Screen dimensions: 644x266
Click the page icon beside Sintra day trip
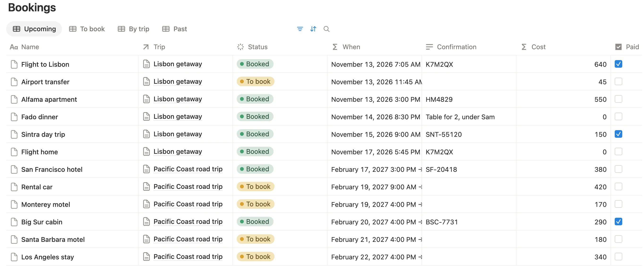(14, 134)
